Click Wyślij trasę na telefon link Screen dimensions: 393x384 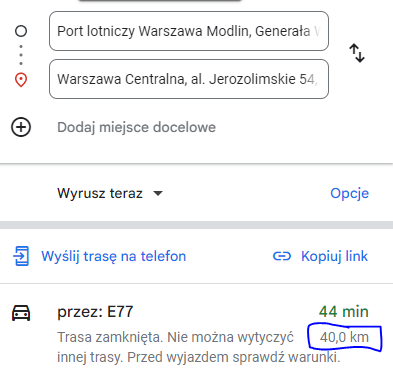click(113, 256)
